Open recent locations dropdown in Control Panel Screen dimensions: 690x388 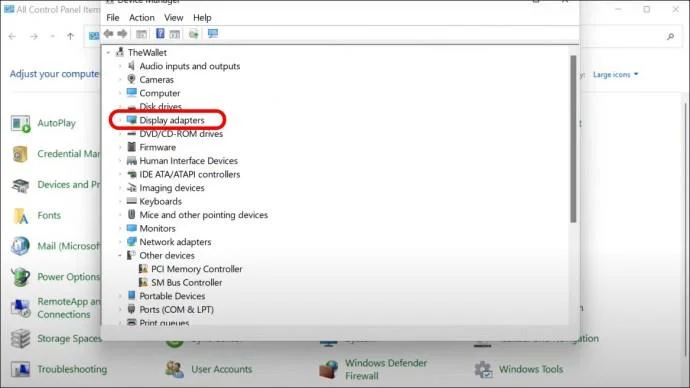pyautogui.click(x=52, y=37)
